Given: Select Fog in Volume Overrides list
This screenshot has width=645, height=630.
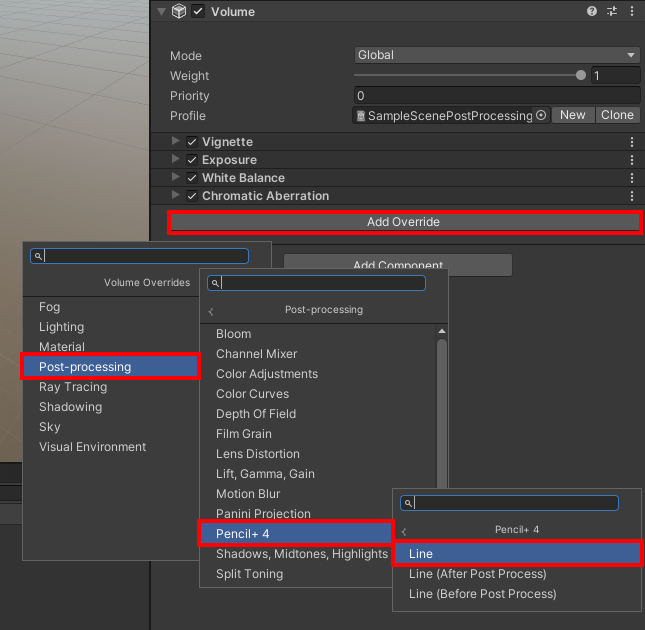Looking at the screenshot, I should click(111, 307).
